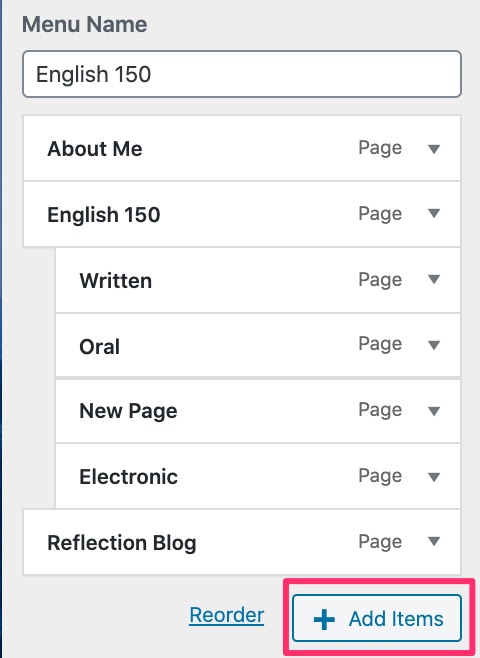Expand the Written item dropdown arrow

click(434, 279)
